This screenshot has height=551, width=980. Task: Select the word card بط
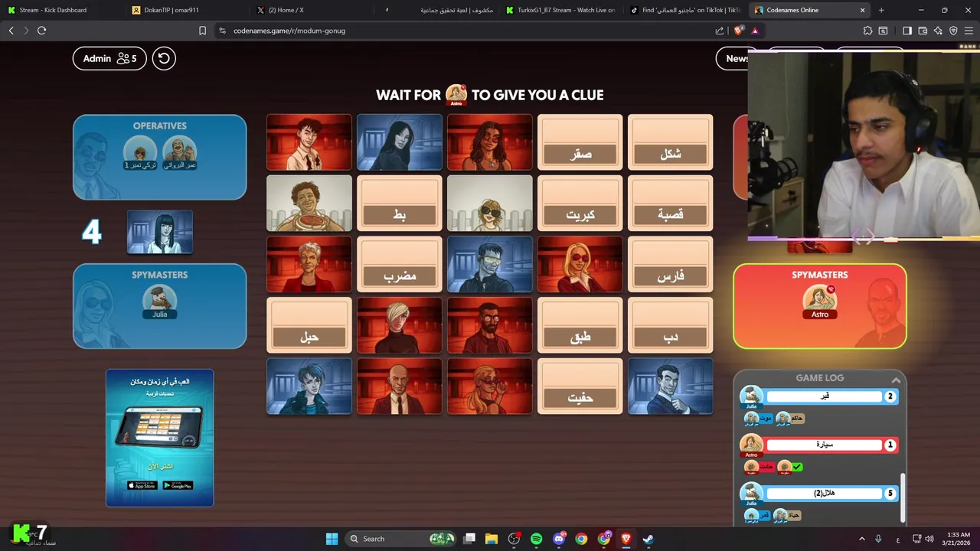coord(399,204)
